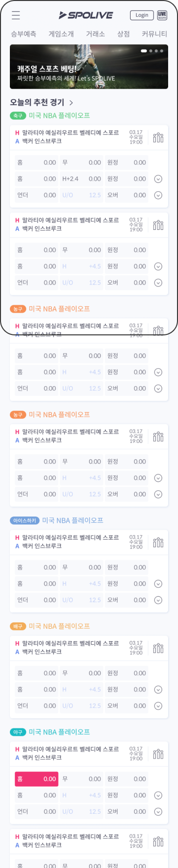This screenshot has height=868, width=178.
Task: Open stats chart icon in ice hockey match card
Action: tap(158, 542)
